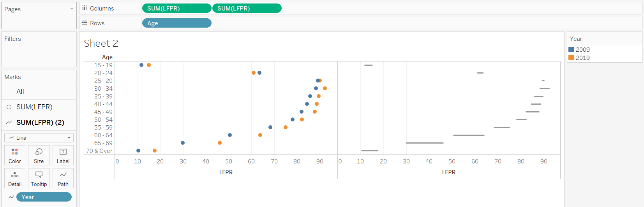This screenshot has height=207, width=644.
Task: Click the Sheet 2 title
Action: 101,43
